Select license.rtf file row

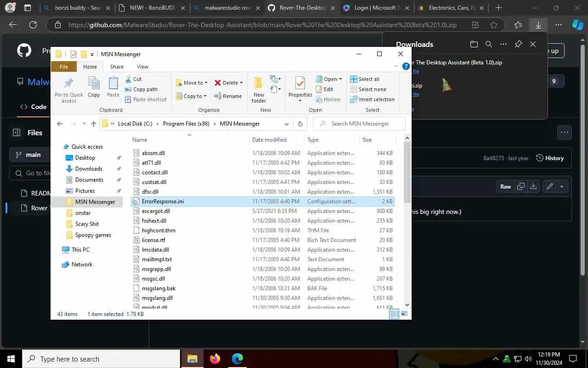[x=262, y=240]
